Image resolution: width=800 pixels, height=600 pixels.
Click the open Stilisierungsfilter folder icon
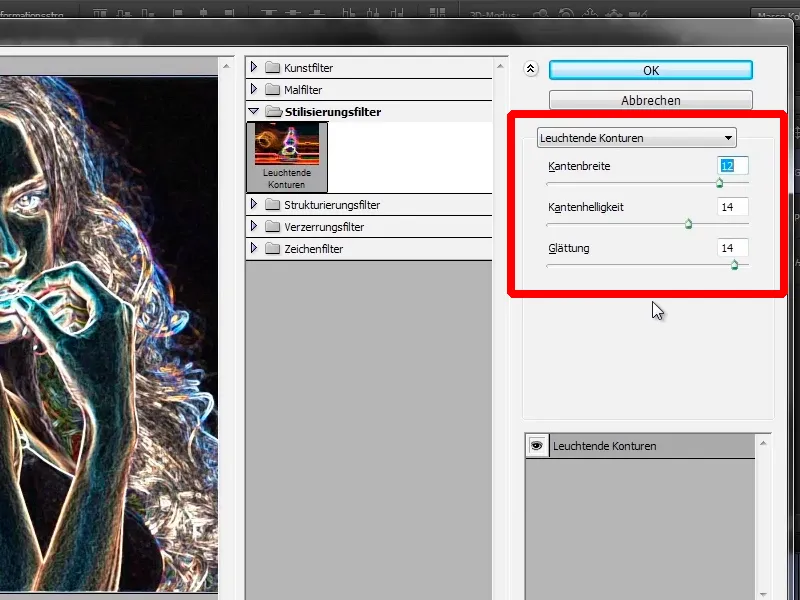(x=274, y=111)
